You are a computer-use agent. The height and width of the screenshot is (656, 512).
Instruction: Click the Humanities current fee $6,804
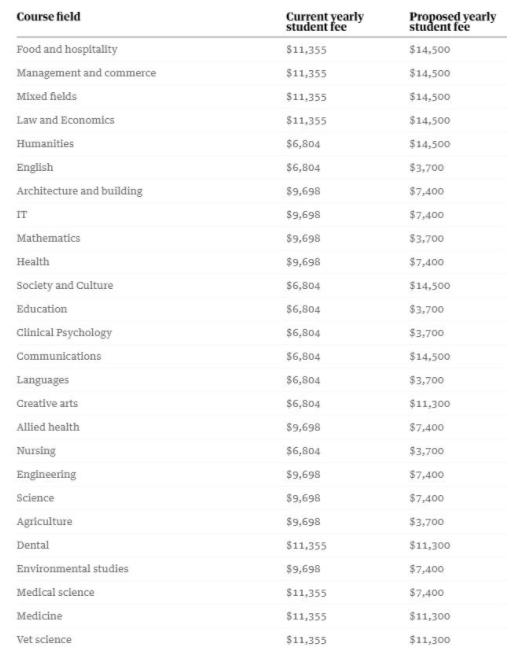coord(303,144)
